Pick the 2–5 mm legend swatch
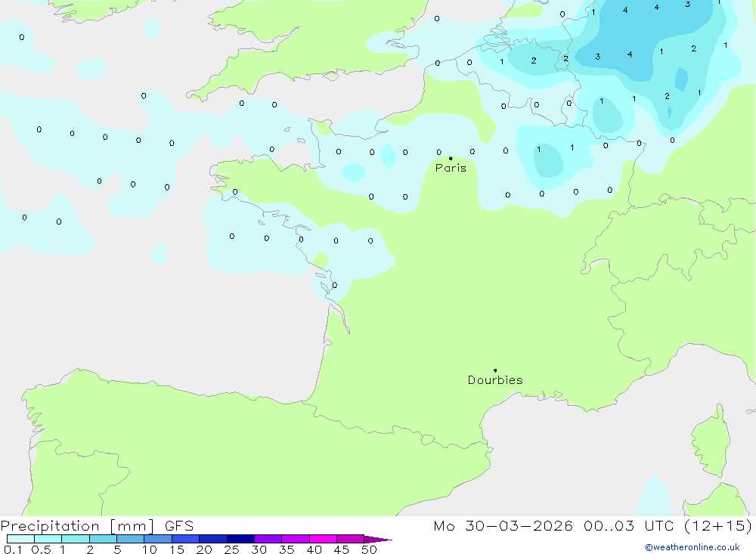The image size is (756, 554). pos(103,539)
